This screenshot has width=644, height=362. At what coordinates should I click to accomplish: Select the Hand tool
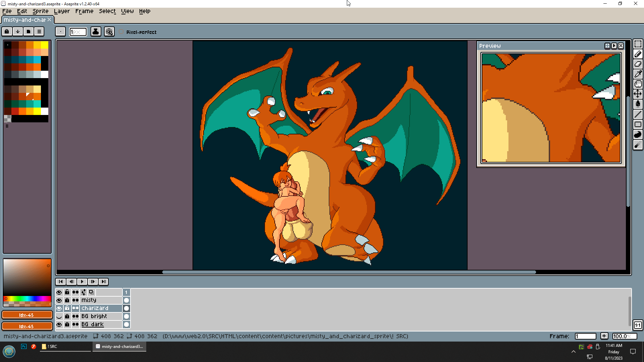pos(638,84)
